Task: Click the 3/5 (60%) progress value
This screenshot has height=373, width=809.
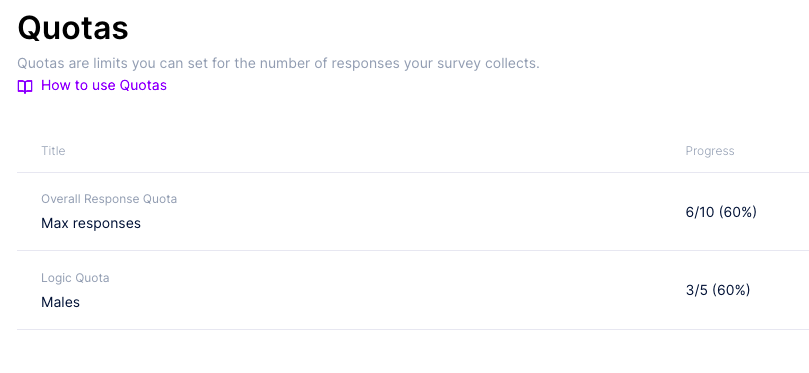Action: click(718, 290)
